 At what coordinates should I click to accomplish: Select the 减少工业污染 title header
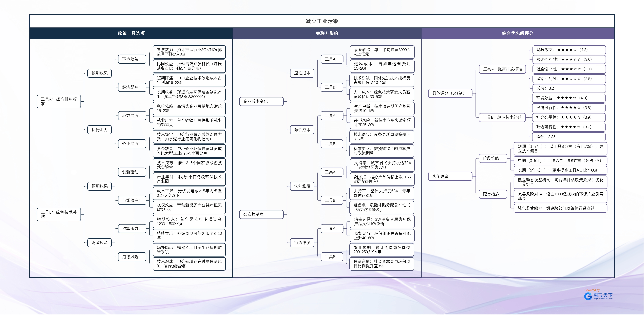[x=322, y=21]
